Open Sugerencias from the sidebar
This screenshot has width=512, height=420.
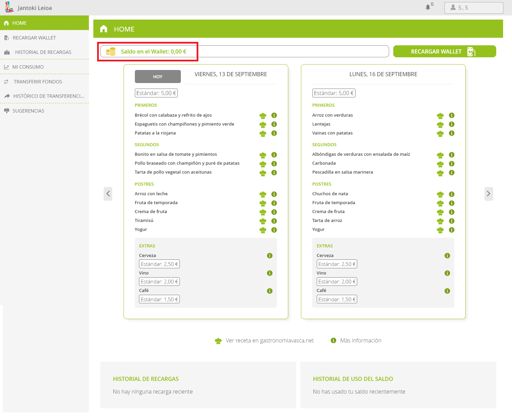click(28, 111)
